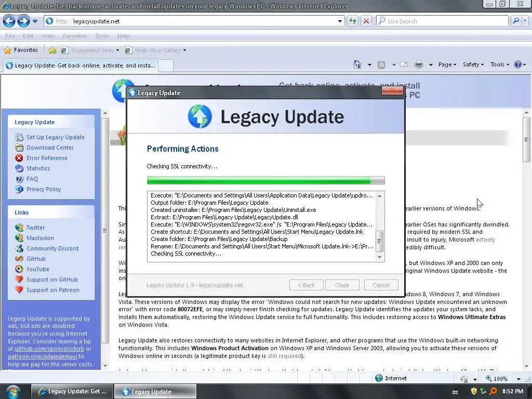This screenshot has height=399, width=532.
Task: Open recent pages dropdown beside Forward arrow
Action: (35, 21)
